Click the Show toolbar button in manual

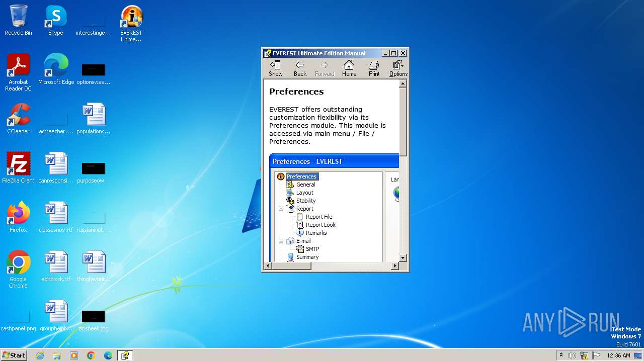275,69
